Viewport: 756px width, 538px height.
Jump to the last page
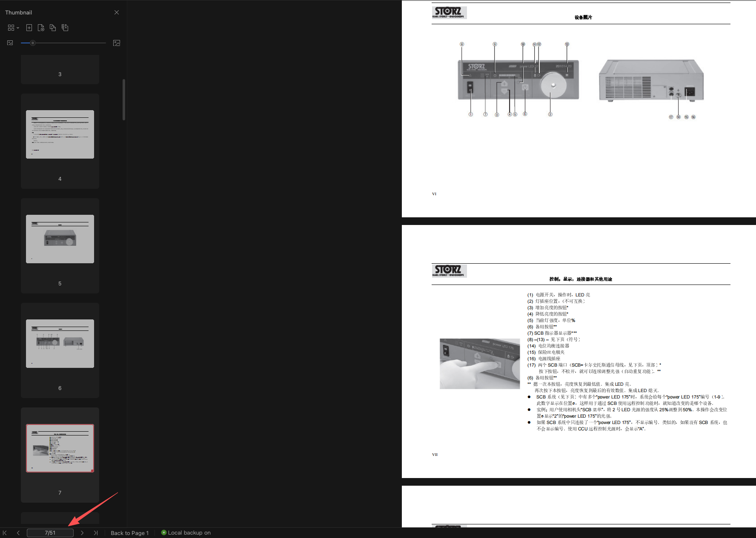tap(96, 533)
